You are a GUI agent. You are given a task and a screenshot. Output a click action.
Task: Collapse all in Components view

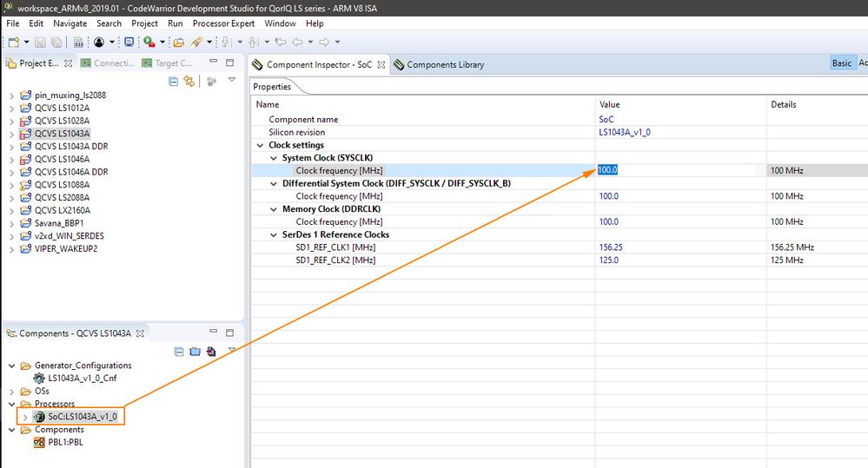click(179, 352)
